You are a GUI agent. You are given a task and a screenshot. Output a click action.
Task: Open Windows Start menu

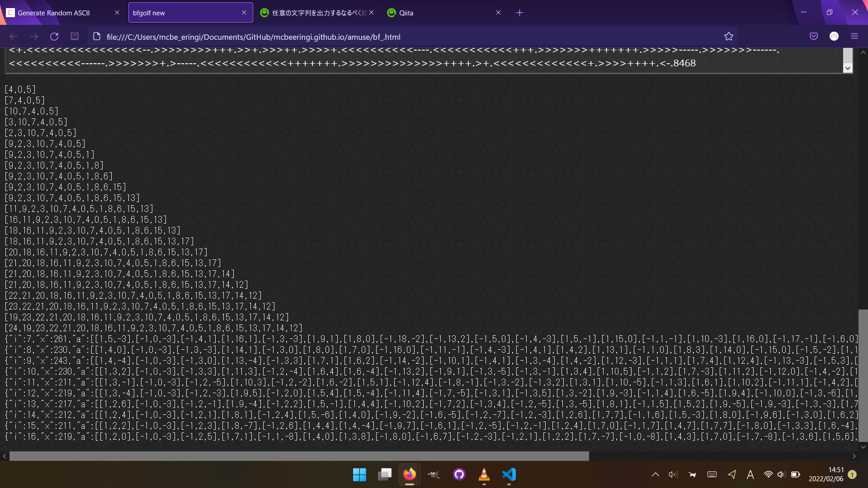pyautogui.click(x=359, y=474)
